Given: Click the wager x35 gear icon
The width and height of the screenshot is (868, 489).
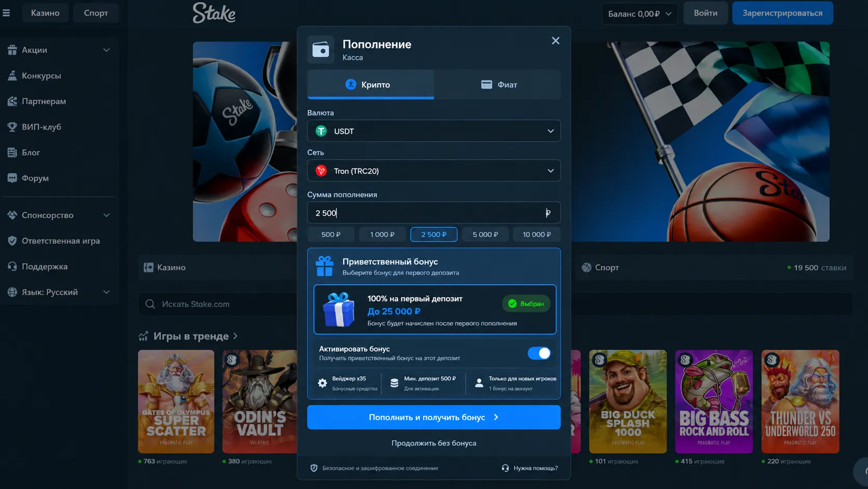Looking at the screenshot, I should (322, 383).
